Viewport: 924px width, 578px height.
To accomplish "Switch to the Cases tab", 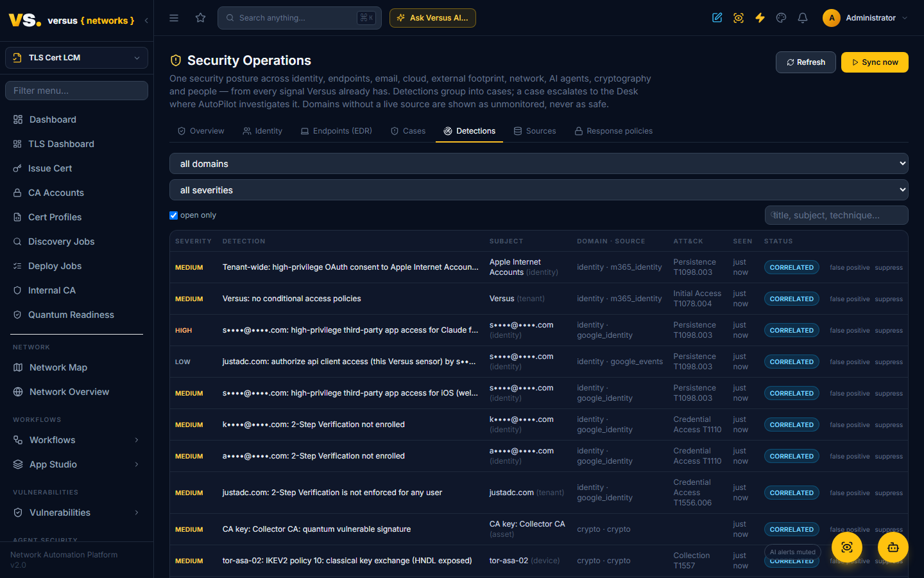I will point(408,131).
